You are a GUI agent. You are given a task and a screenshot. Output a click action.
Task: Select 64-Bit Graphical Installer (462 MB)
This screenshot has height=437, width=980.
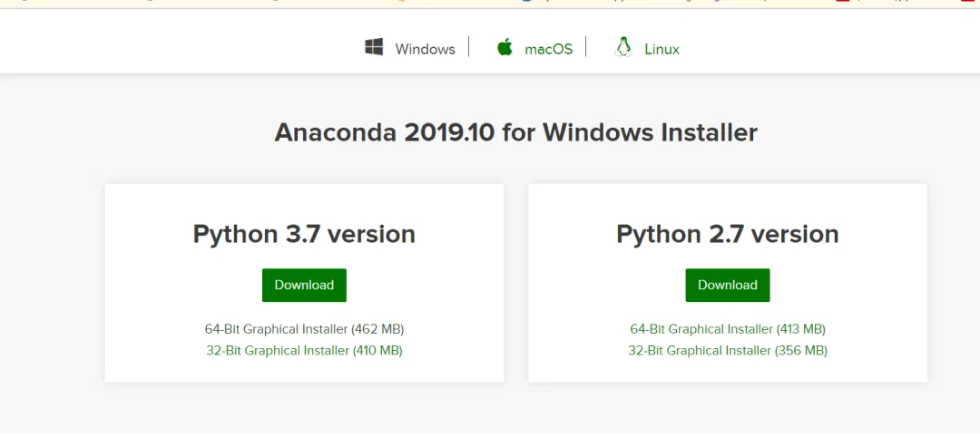coord(304,329)
